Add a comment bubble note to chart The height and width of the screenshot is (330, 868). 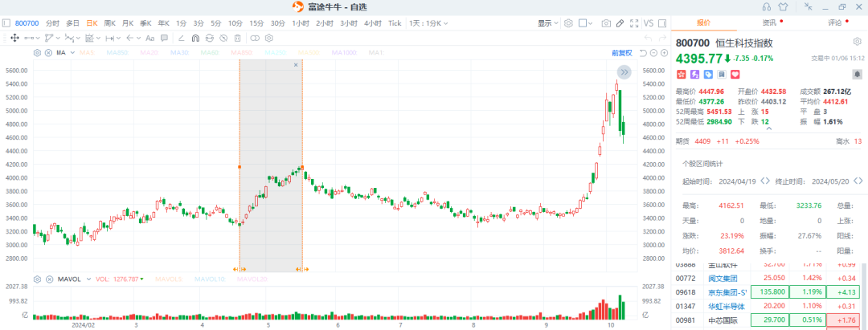[x=165, y=39]
